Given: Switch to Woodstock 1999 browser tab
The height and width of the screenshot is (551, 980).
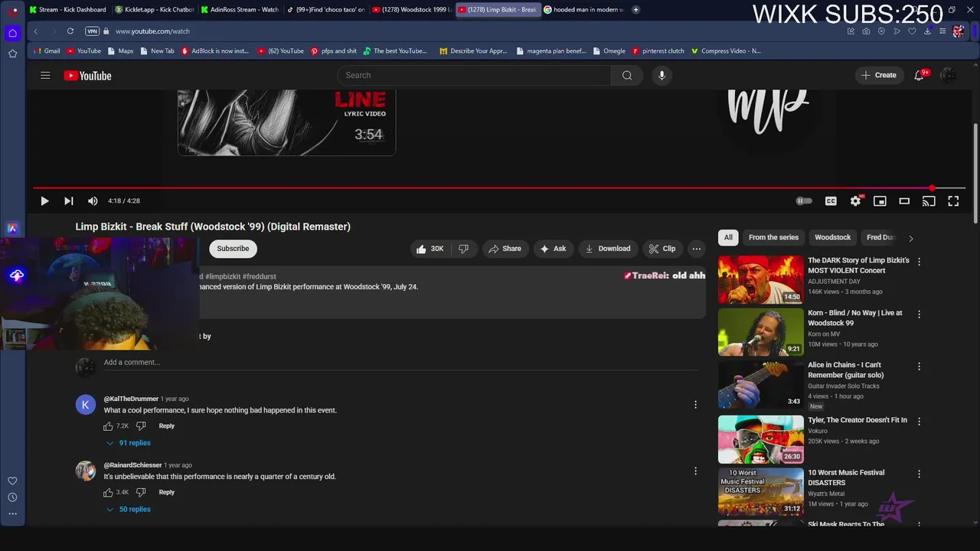Looking at the screenshot, I should 412,10.
